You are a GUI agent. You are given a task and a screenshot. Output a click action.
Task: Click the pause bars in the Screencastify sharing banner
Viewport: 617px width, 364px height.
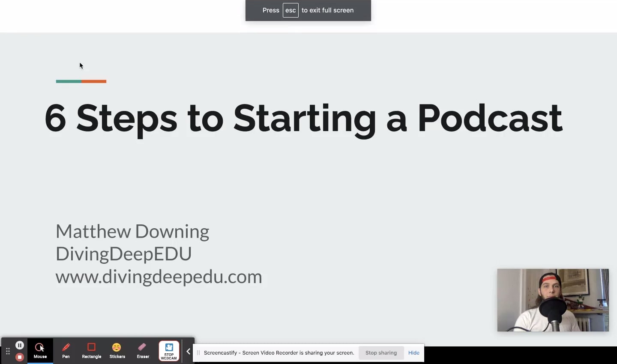click(198, 352)
